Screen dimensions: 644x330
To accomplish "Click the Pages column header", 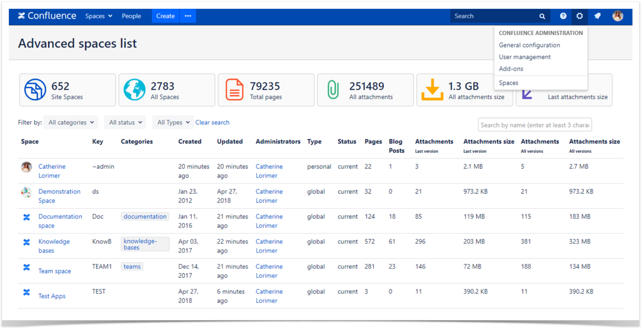I will point(373,142).
